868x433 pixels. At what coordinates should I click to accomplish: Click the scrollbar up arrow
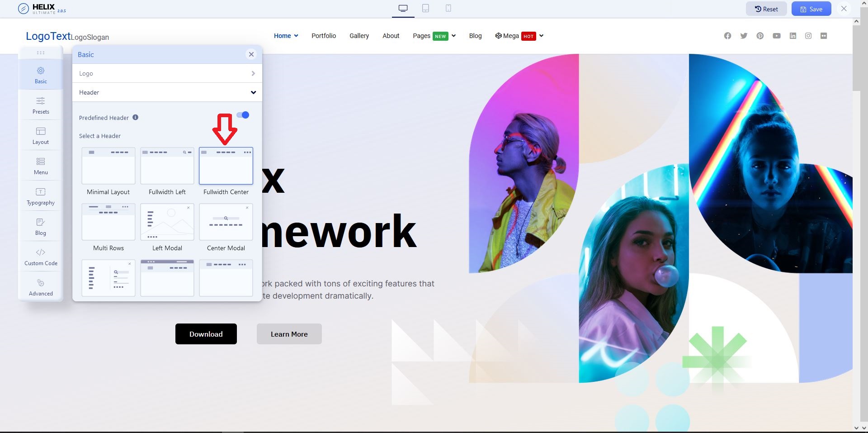[856, 21]
